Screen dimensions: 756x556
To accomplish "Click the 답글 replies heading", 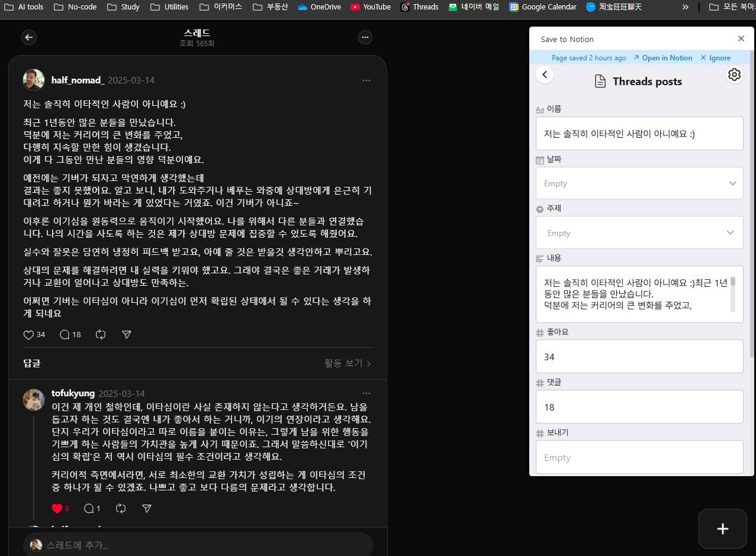I will (32, 363).
